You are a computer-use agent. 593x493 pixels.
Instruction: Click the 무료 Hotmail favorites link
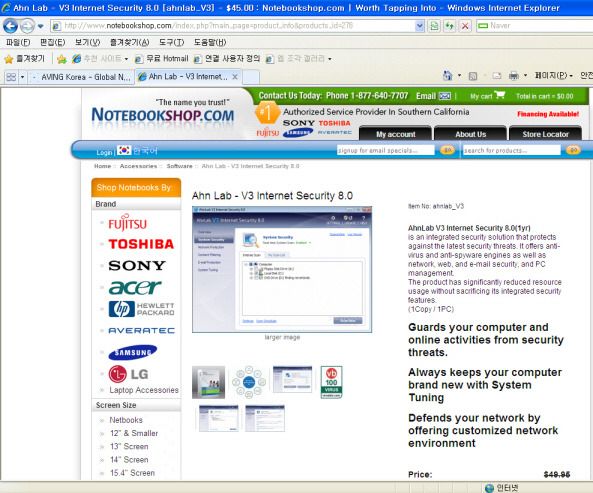pyautogui.click(x=161, y=59)
